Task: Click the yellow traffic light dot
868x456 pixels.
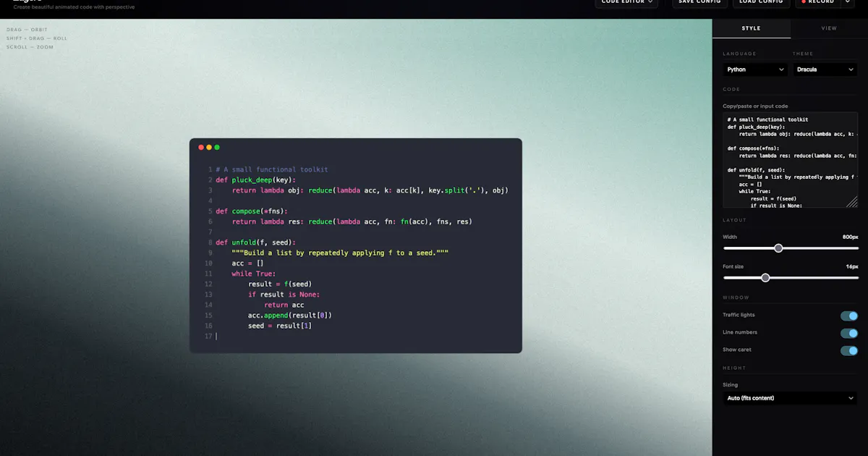Action: click(209, 147)
